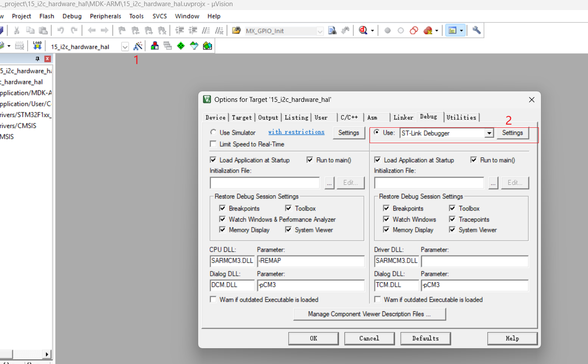Switch to the C/C++ tab

(x=349, y=117)
